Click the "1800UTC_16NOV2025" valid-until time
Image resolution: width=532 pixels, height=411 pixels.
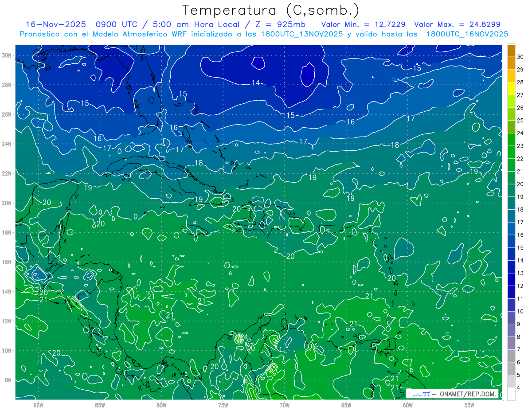point(467,34)
